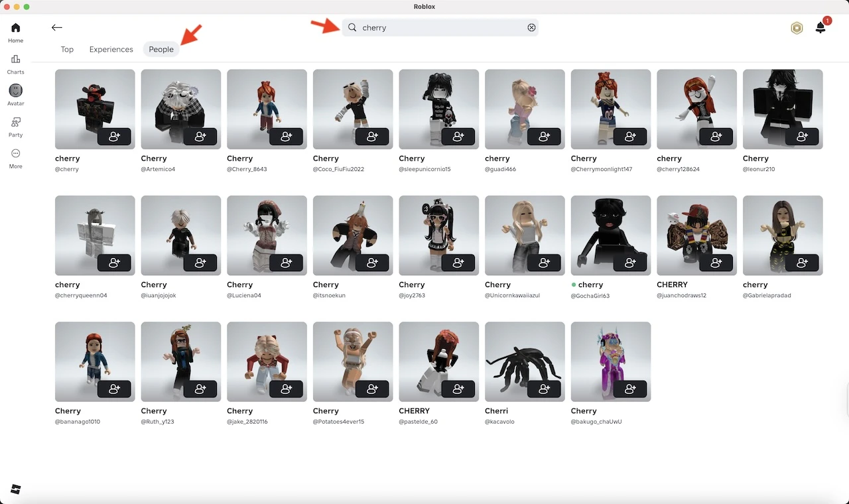
Task: Switch to the Top tab
Action: [67, 49]
